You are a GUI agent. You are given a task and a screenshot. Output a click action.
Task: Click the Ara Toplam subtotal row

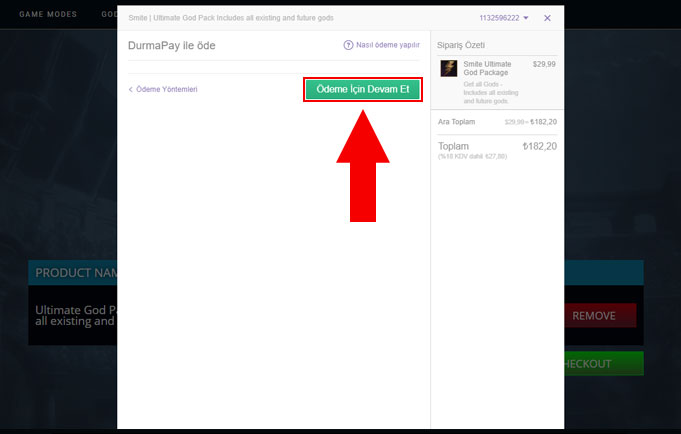click(x=497, y=121)
